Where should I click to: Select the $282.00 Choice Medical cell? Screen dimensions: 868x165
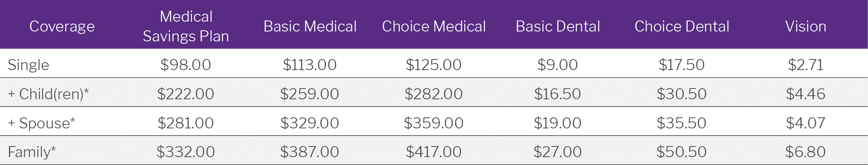(434, 94)
